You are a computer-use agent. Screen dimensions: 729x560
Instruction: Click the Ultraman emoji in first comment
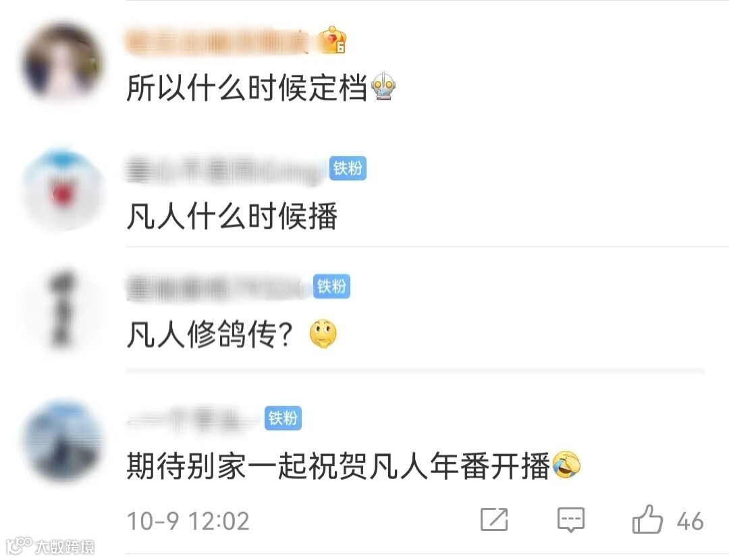(x=383, y=86)
